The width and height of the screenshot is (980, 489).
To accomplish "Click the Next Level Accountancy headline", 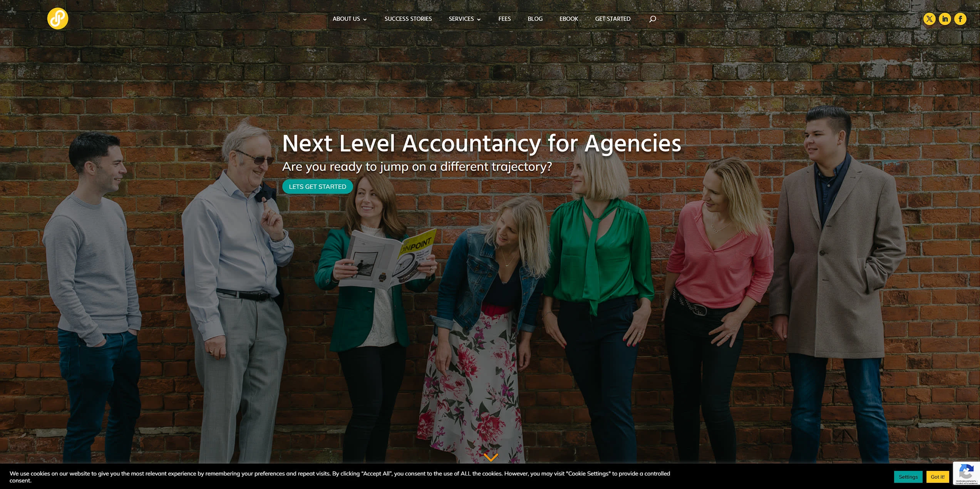I will pos(482,143).
